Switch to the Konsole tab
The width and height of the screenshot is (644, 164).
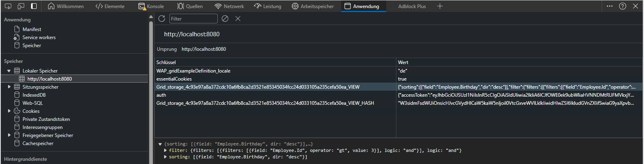[x=151, y=6]
